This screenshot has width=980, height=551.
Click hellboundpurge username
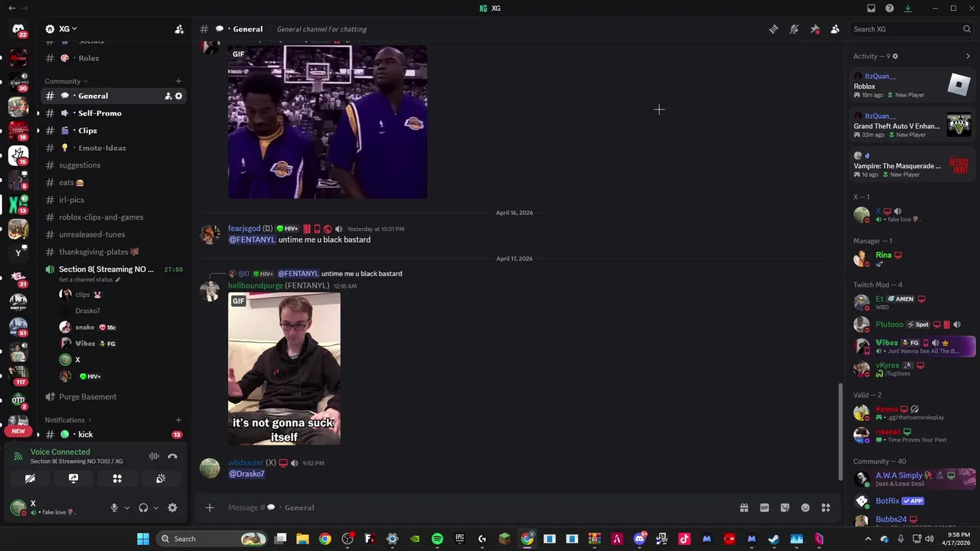point(255,285)
